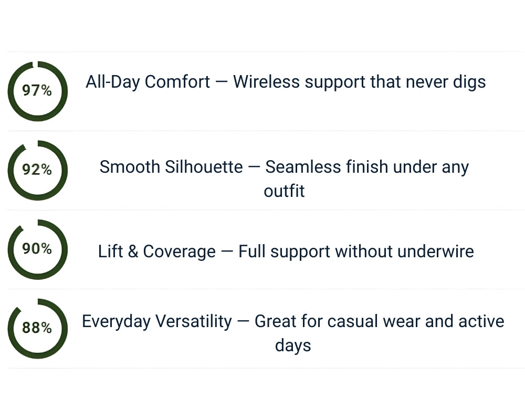Viewport: 525px width, 420px height.
Task: Click "Full support without underwire" text
Action: [356, 251]
